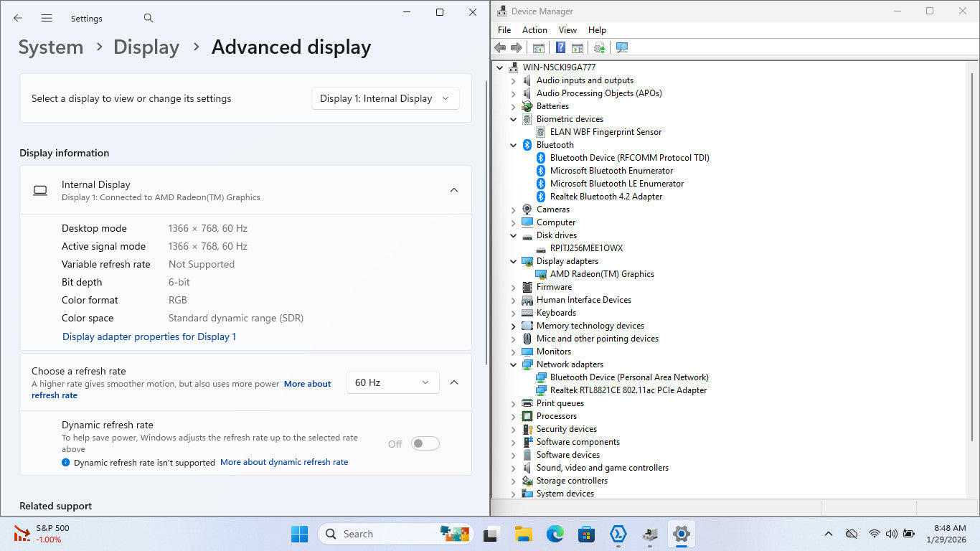Open the blue Help question mark icon

(560, 47)
